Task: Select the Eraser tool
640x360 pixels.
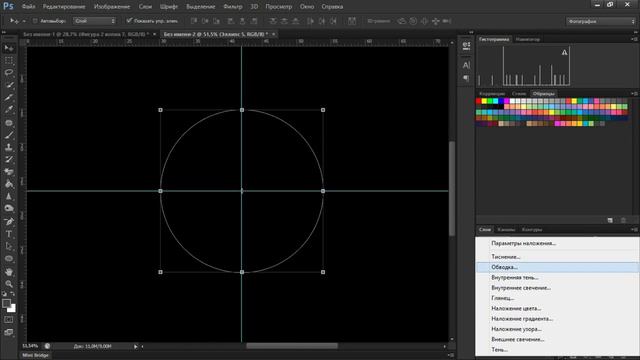Action: [9, 172]
